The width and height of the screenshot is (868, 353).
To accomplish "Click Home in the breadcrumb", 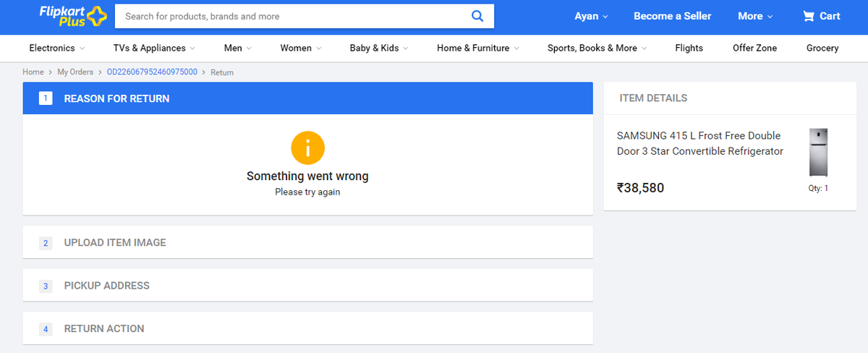I will pyautogui.click(x=33, y=72).
